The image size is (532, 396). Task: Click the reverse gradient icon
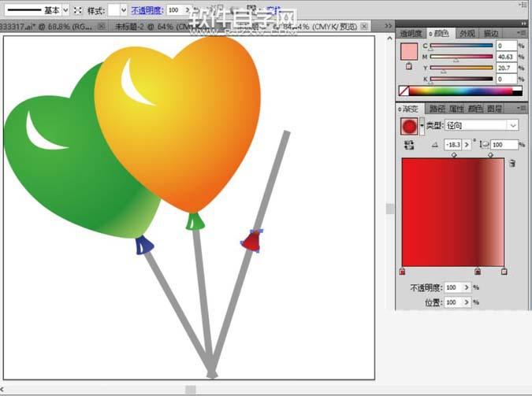(408, 145)
